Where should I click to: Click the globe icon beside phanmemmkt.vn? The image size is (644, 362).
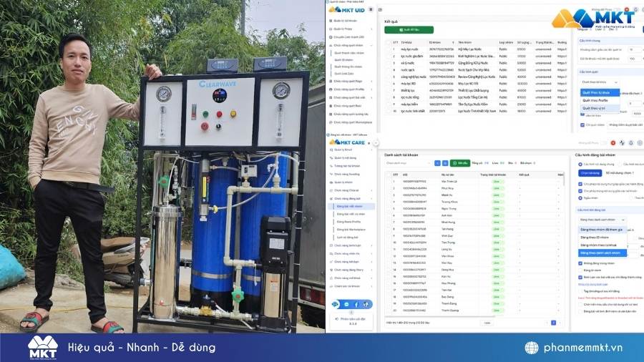point(531,348)
